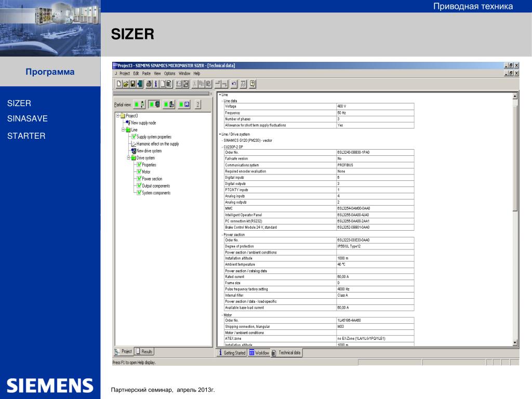Screen dimensions: 532x399
Task: Open the Project menu
Action: click(125, 73)
